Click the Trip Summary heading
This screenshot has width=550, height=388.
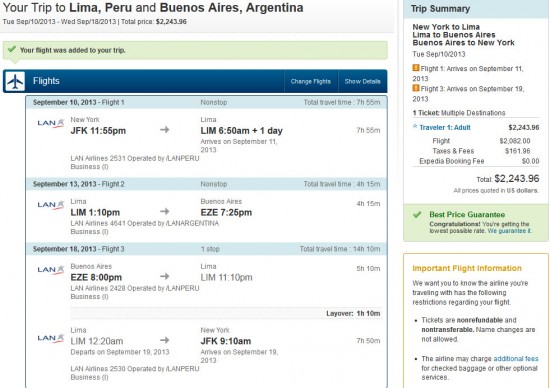440,9
